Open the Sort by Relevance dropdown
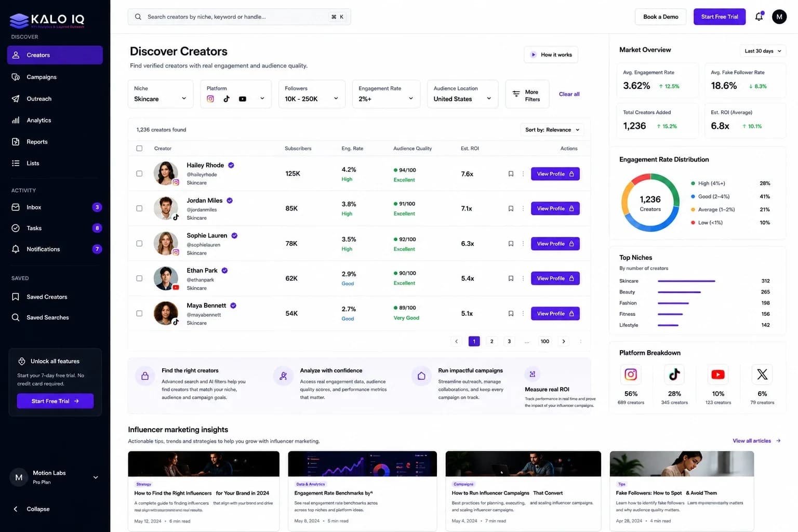 tap(552, 130)
